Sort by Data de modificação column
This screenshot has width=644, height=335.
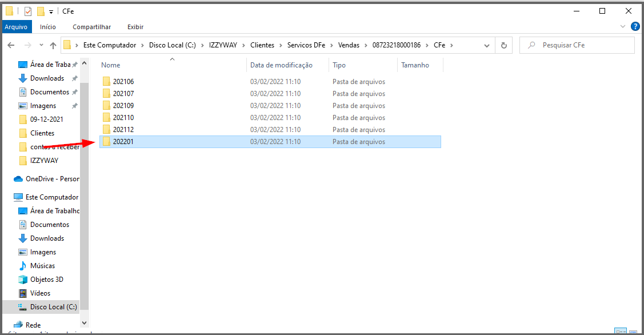pyautogui.click(x=281, y=65)
